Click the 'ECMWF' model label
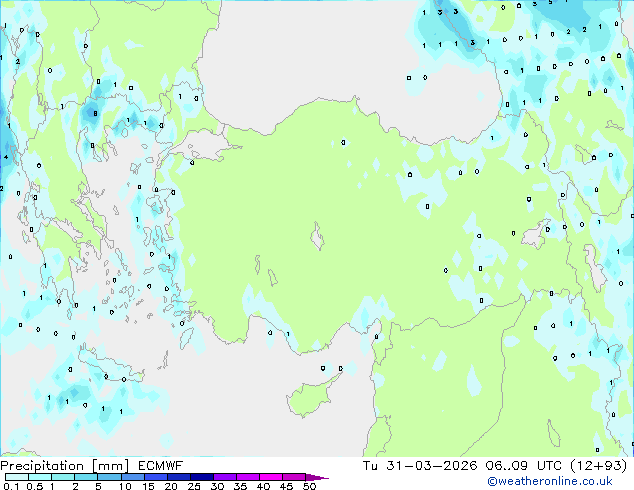Viewport: 634px width, 490px height. (x=161, y=466)
